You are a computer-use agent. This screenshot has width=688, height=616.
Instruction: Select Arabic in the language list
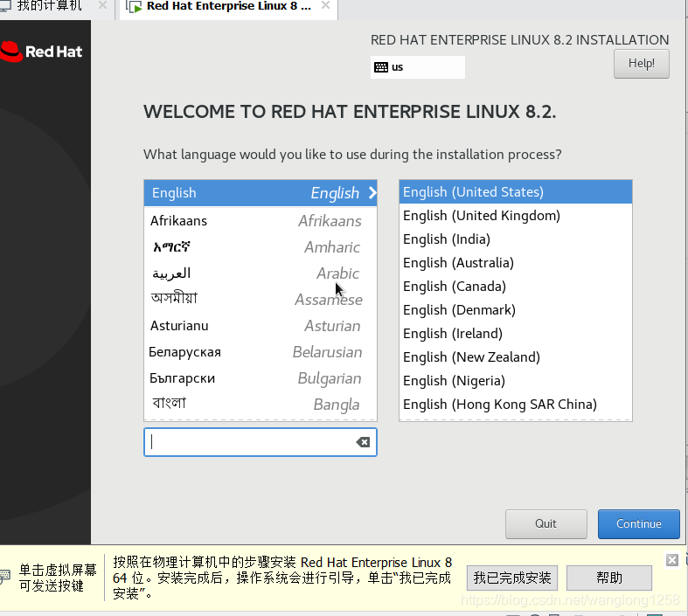(x=261, y=273)
